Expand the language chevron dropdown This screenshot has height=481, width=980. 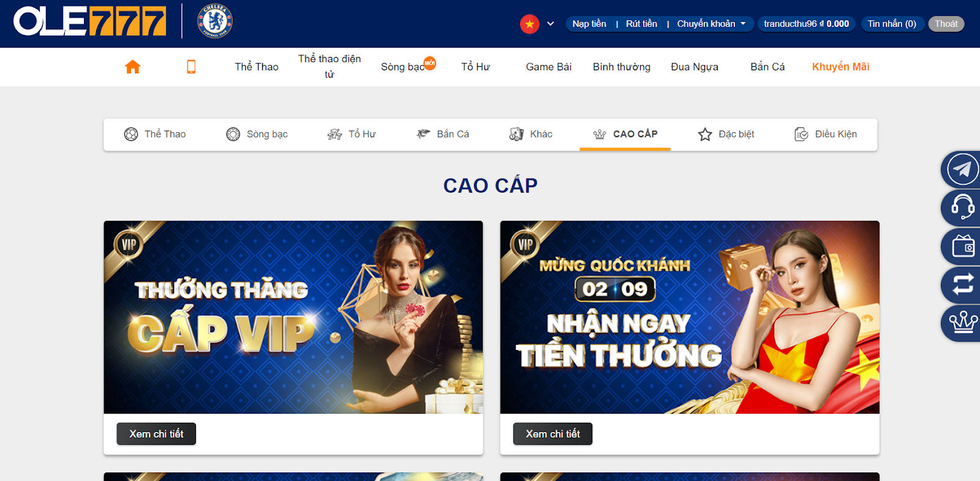coord(550,24)
